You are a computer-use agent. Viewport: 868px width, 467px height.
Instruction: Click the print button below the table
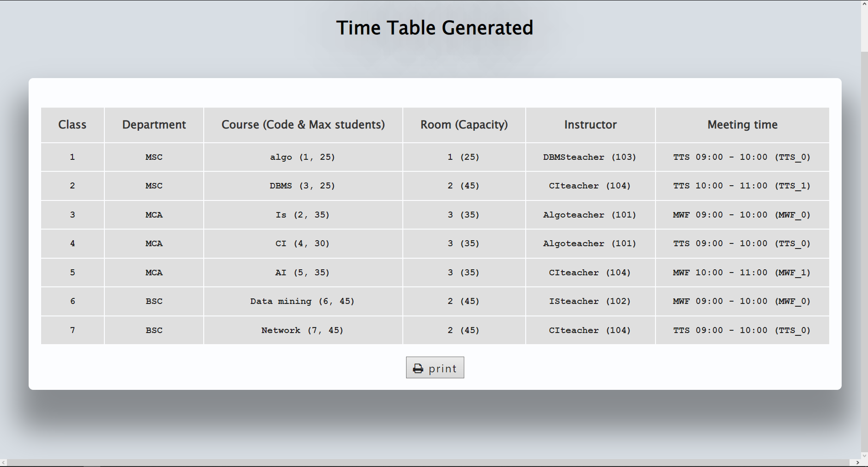click(x=435, y=368)
